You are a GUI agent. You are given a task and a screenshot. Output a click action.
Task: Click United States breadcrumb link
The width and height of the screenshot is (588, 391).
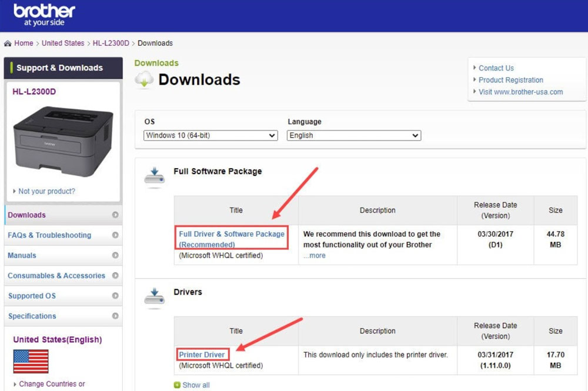(x=63, y=43)
